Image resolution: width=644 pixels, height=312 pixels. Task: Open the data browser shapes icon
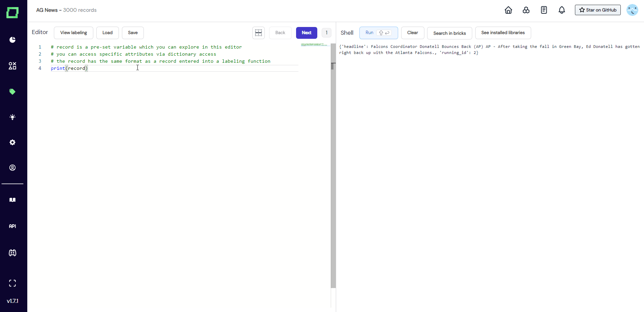pyautogui.click(x=12, y=66)
